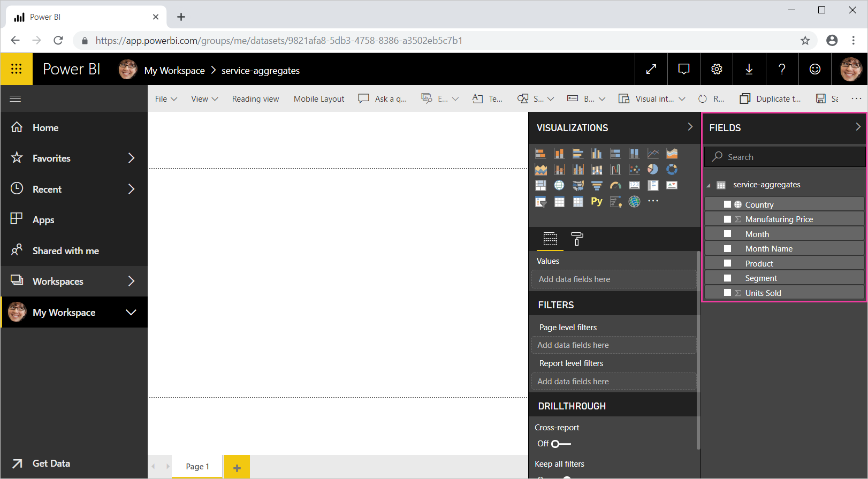Viewport: 868px width, 479px height.
Task: Open the notifications comment icon
Action: coord(684,69)
